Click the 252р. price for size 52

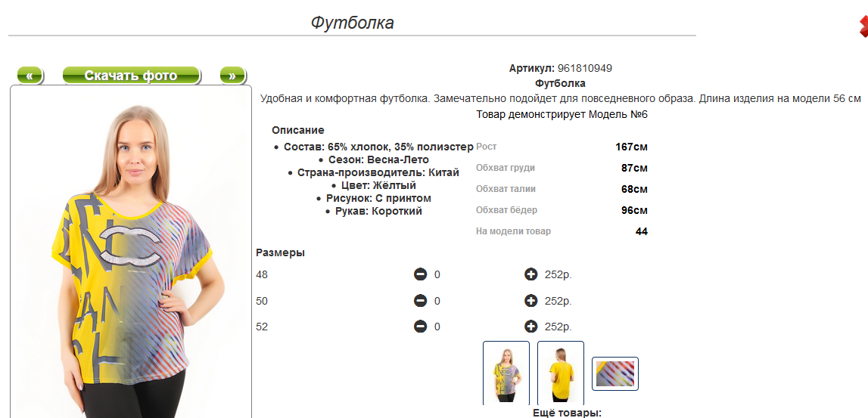[x=558, y=327]
